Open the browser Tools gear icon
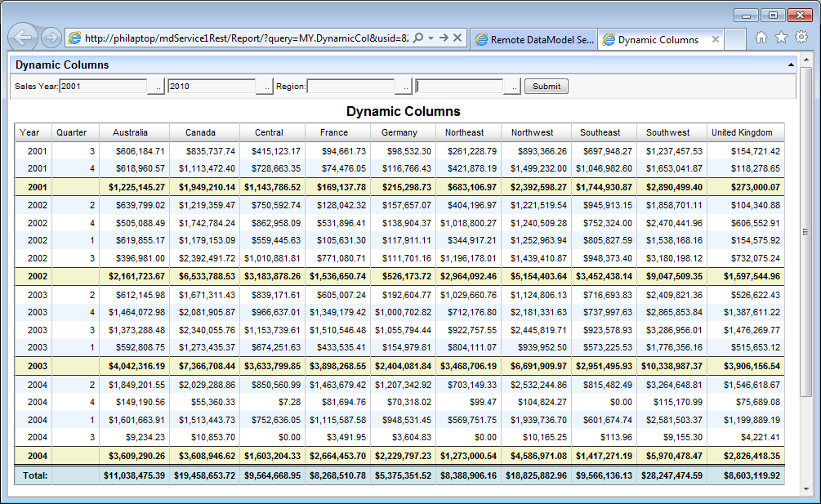821x504 pixels. (801, 37)
